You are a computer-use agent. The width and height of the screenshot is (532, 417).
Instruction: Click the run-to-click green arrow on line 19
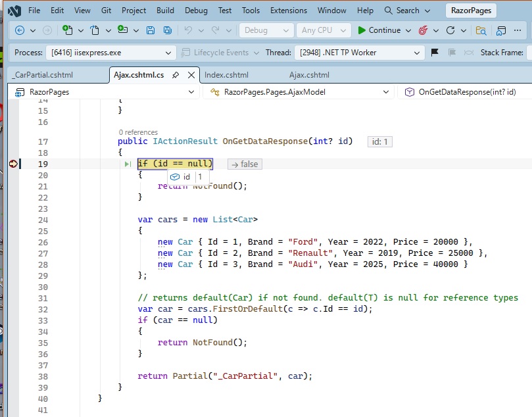[129, 164]
